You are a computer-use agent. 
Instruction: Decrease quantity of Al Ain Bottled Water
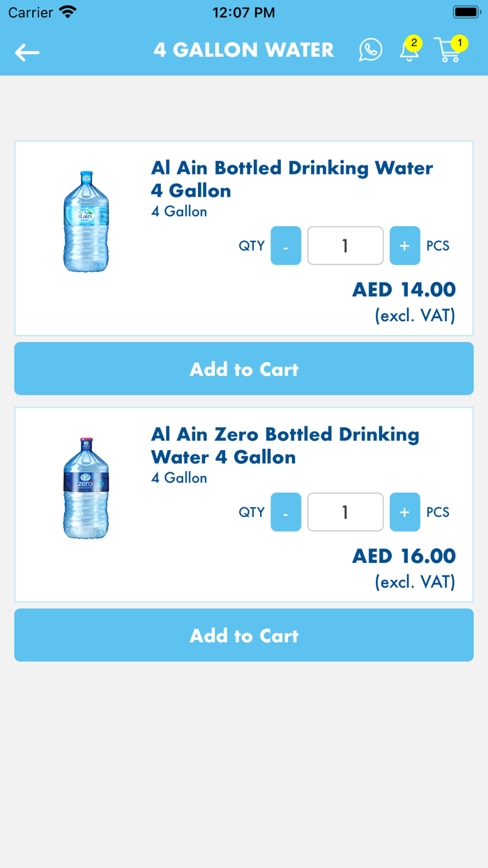tap(285, 246)
